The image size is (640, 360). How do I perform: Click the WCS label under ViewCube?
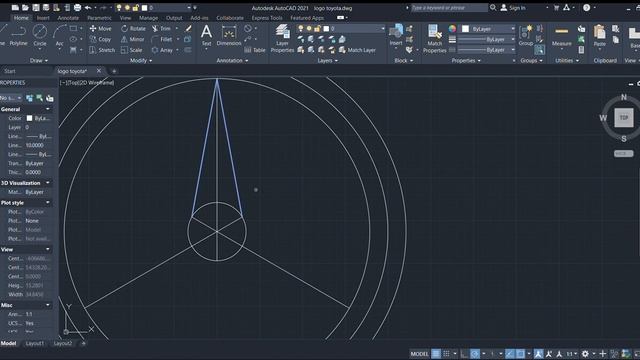623,153
